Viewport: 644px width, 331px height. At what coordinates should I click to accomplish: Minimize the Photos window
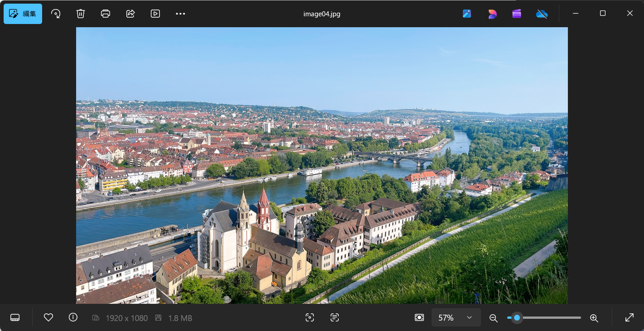576,14
